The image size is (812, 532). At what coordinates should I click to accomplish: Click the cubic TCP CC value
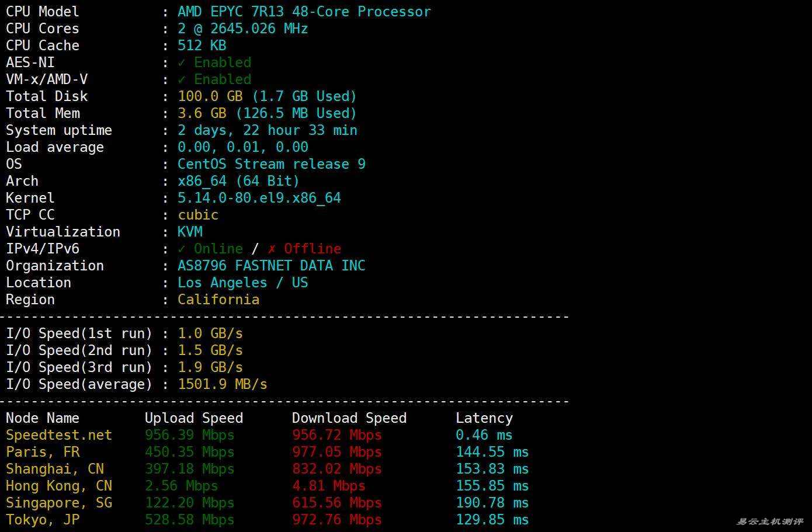[198, 215]
